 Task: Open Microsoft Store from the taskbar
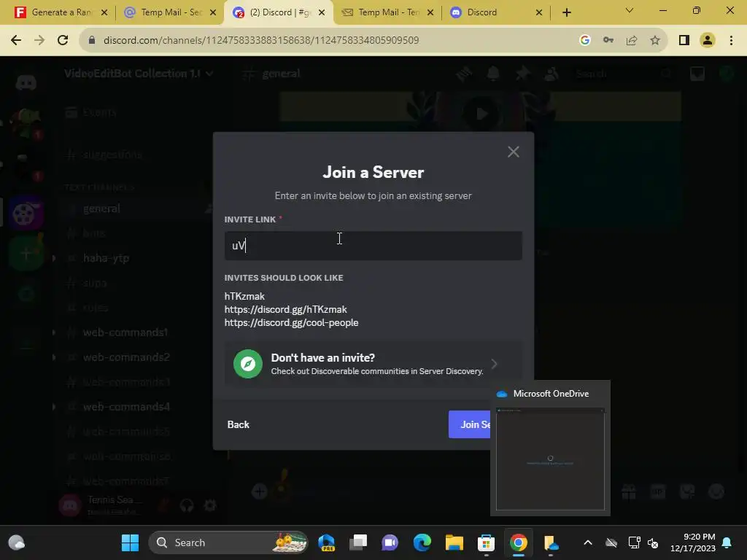(486, 542)
